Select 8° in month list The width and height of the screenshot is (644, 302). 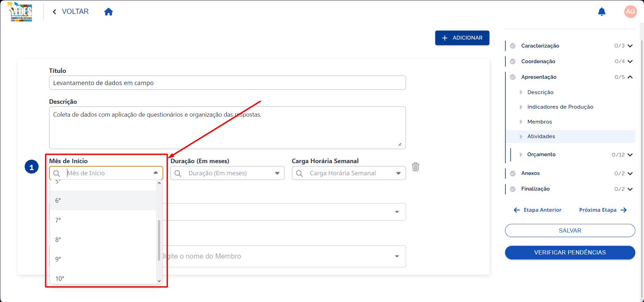click(x=103, y=240)
